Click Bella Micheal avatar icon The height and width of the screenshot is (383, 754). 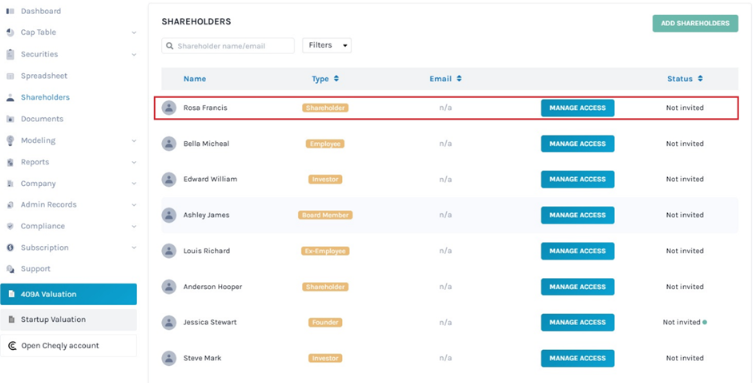click(169, 143)
